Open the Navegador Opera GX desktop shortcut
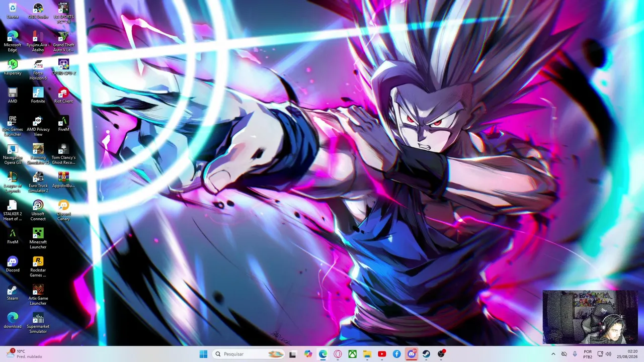The width and height of the screenshot is (644, 362). pyautogui.click(x=13, y=154)
